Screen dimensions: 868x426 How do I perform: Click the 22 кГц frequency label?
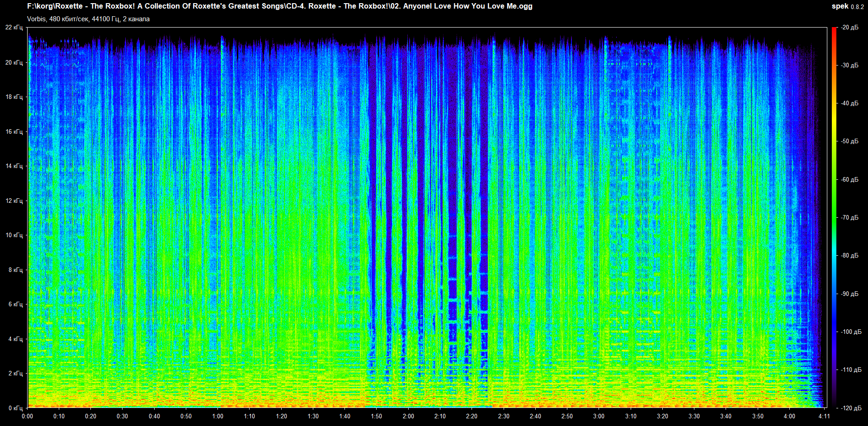pyautogui.click(x=14, y=28)
